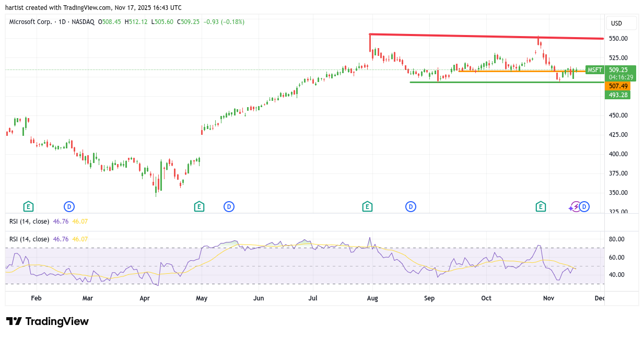Image resolution: width=644 pixels, height=337 pixels.
Task: Click the MSFT 509.25 price label
Action: (x=611, y=70)
